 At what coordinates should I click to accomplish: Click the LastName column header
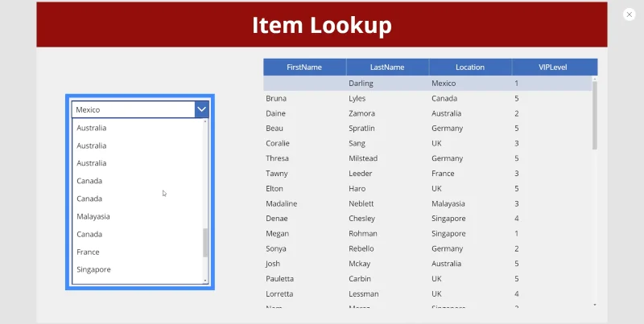coord(387,68)
